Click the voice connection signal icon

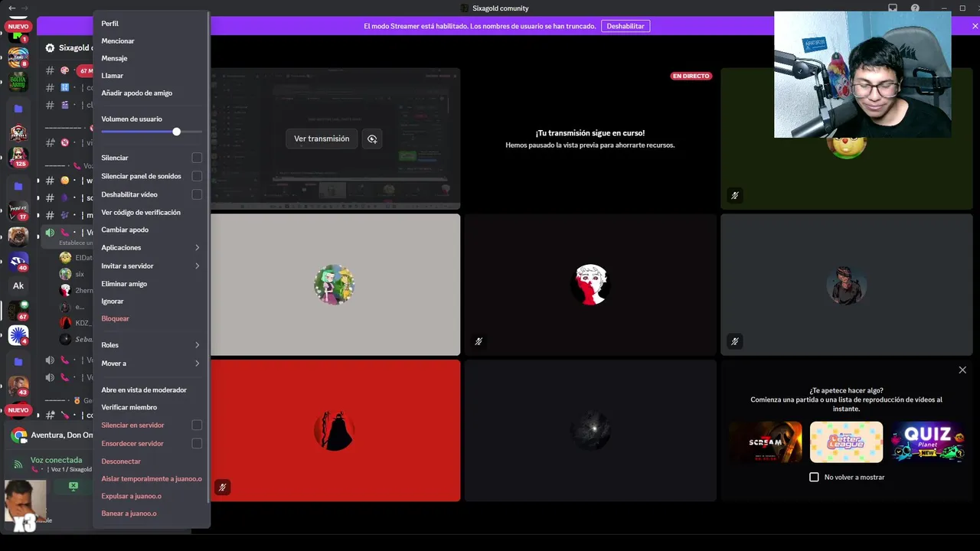coord(18,465)
